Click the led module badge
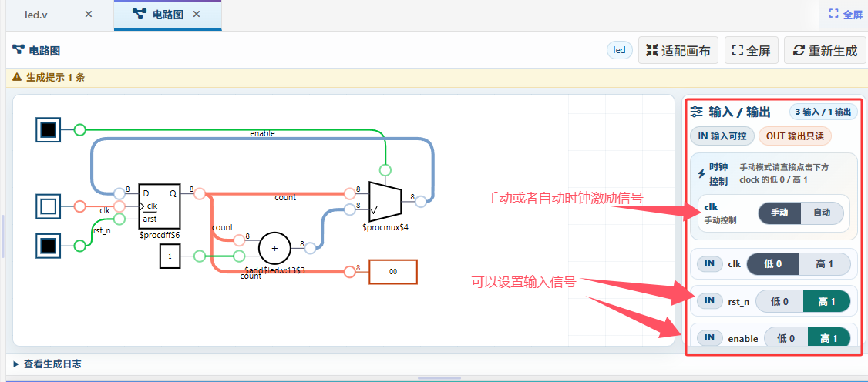This screenshot has height=382, width=868. click(x=620, y=50)
